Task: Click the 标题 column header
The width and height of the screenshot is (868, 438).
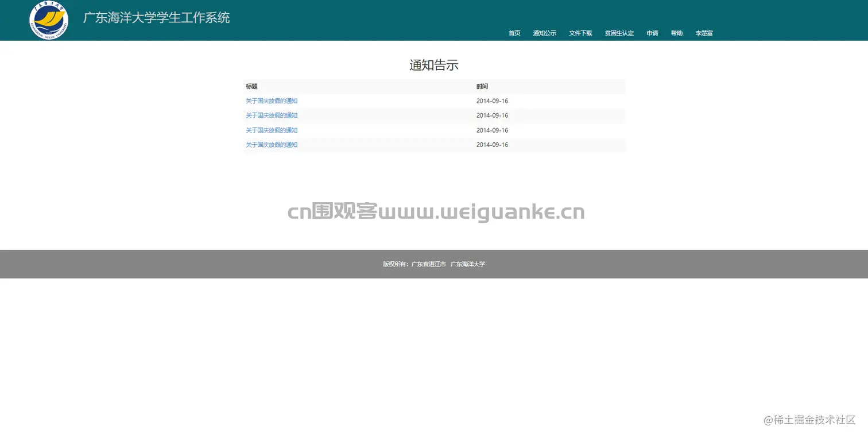Action: 251,87
